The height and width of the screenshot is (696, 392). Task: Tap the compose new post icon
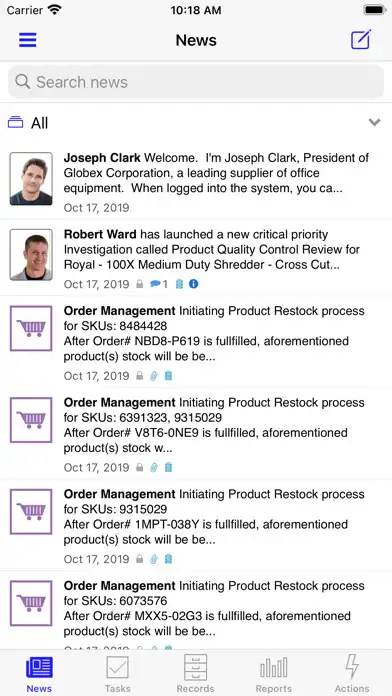coord(360,40)
